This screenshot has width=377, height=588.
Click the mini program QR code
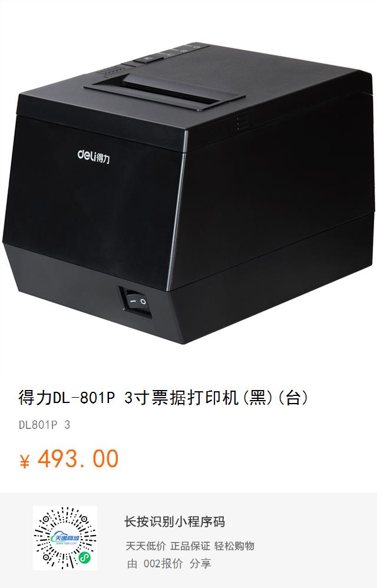pyautogui.click(x=65, y=538)
